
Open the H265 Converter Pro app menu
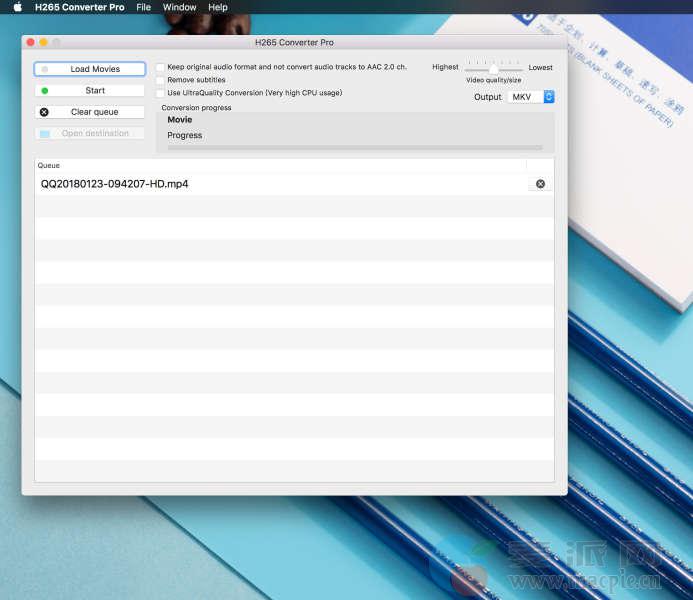pos(80,7)
